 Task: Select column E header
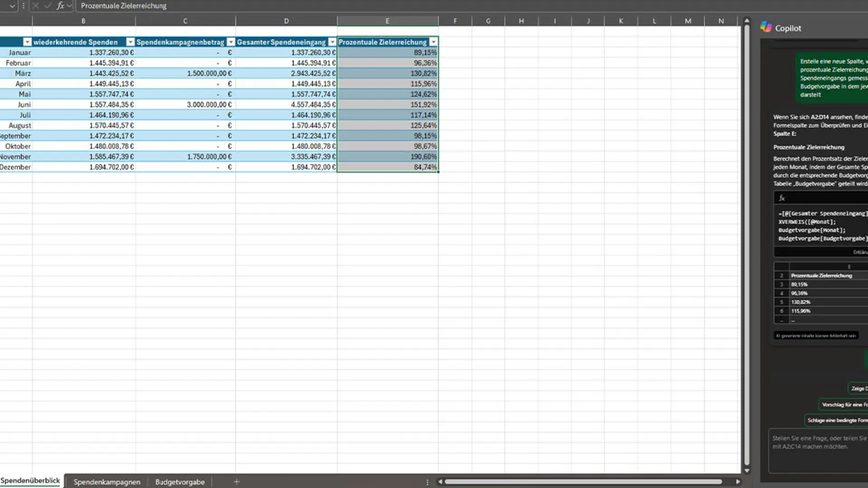click(387, 21)
